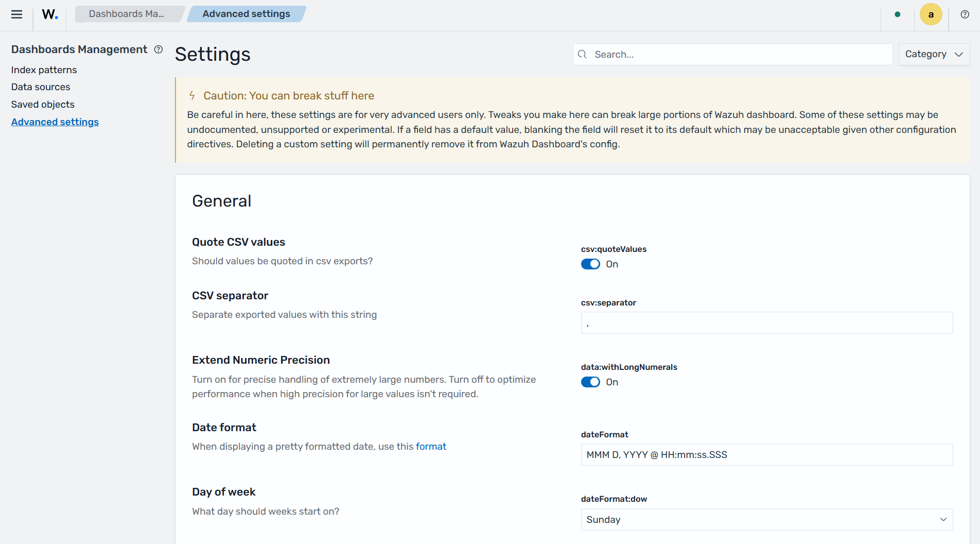The image size is (980, 544).
Task: Open the user avatar menu
Action: coord(931,14)
